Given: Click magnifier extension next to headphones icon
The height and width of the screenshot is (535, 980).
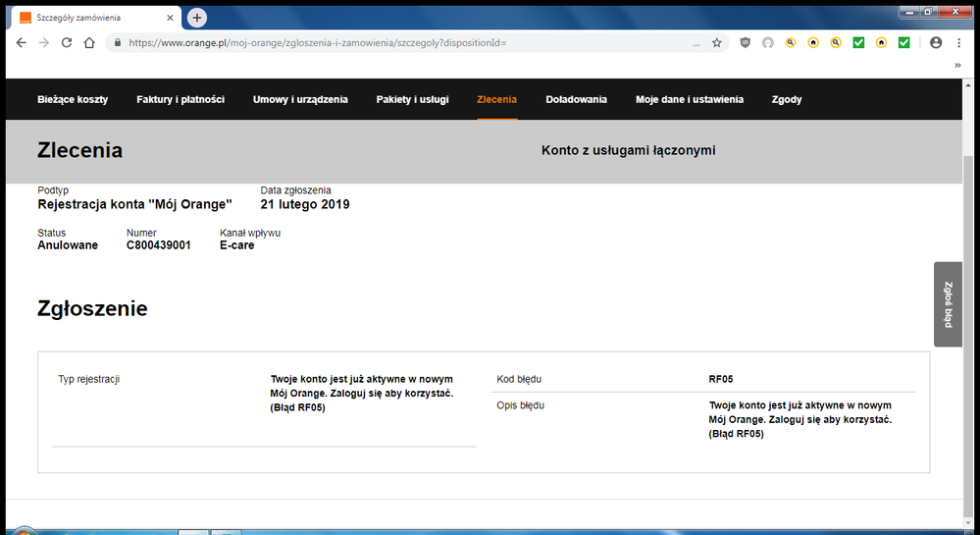Looking at the screenshot, I should coord(791,42).
